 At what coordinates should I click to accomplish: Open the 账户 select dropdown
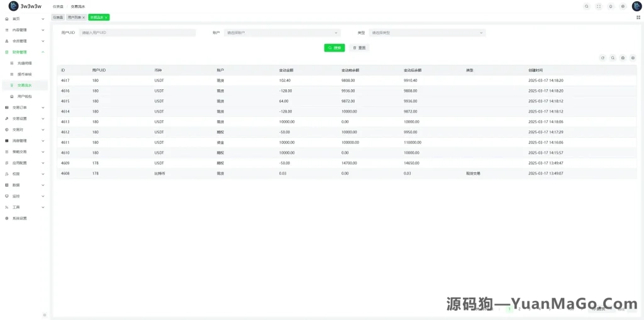tap(282, 33)
